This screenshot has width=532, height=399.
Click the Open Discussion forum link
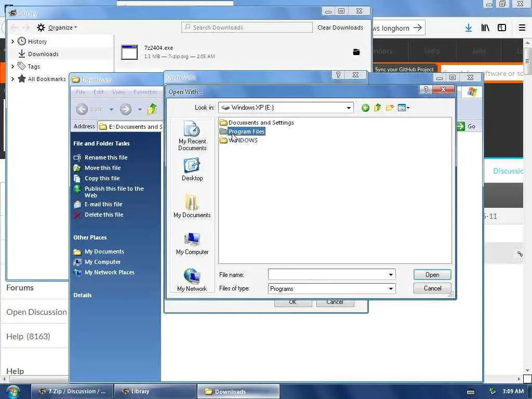pyautogui.click(x=36, y=312)
